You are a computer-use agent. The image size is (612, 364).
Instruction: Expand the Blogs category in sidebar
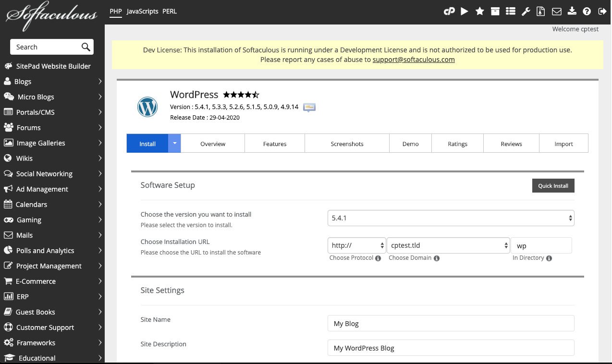point(52,82)
